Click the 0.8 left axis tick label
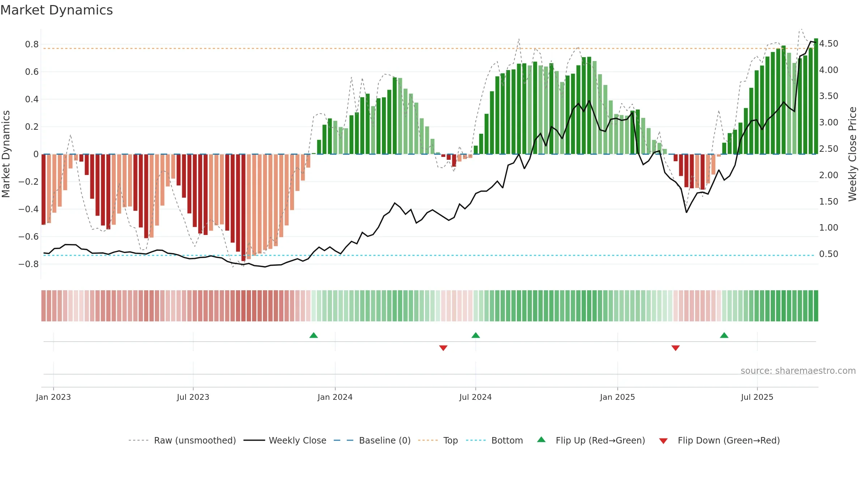Viewport: 868px width, 488px height. [32, 44]
